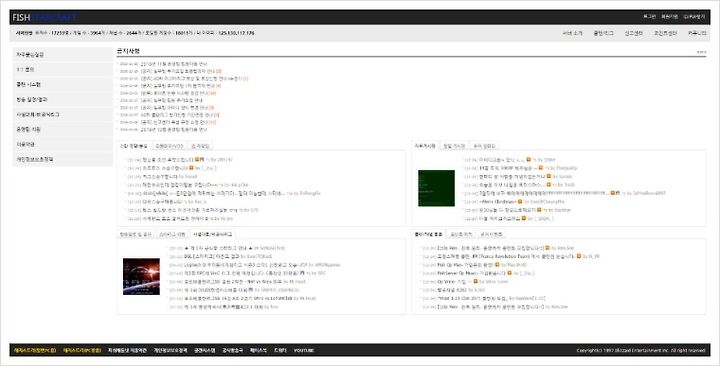Open the Logitech G post in league list
The height and width of the screenshot is (366, 720).
point(246,265)
